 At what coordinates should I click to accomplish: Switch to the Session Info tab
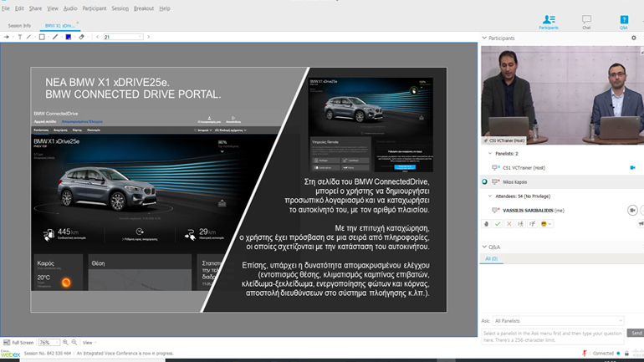19,26
